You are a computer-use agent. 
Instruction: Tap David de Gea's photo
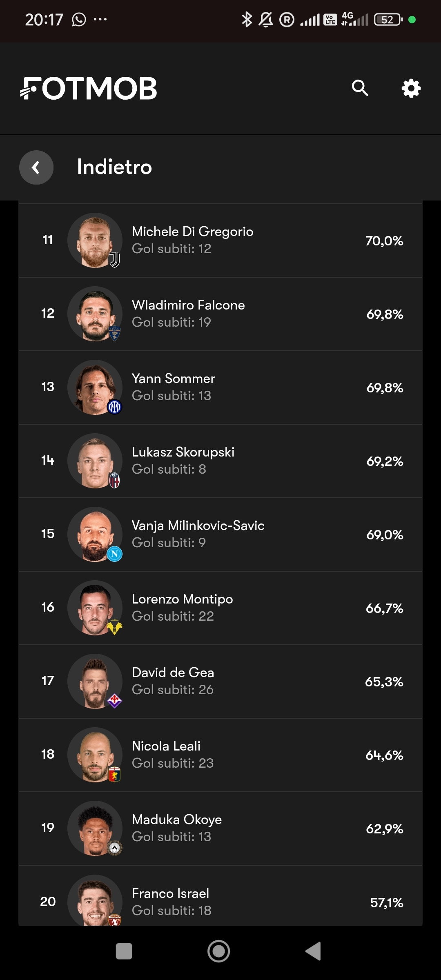[x=95, y=682]
